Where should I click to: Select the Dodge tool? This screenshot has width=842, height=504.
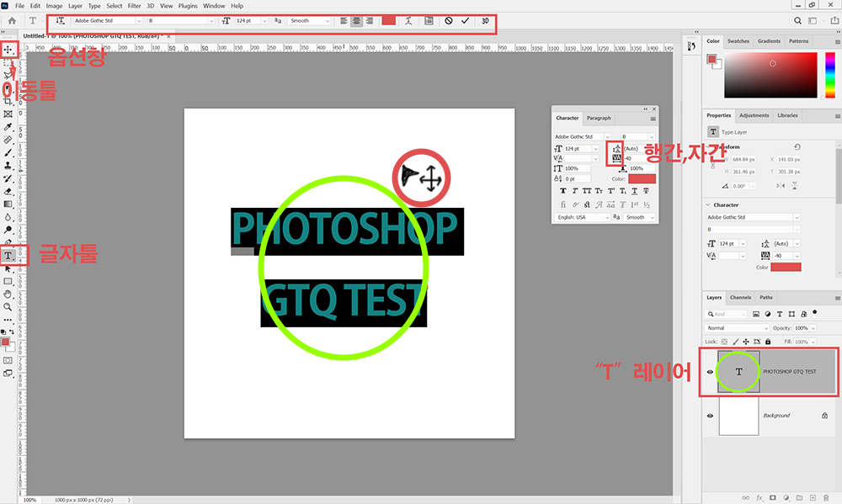pyautogui.click(x=8, y=230)
